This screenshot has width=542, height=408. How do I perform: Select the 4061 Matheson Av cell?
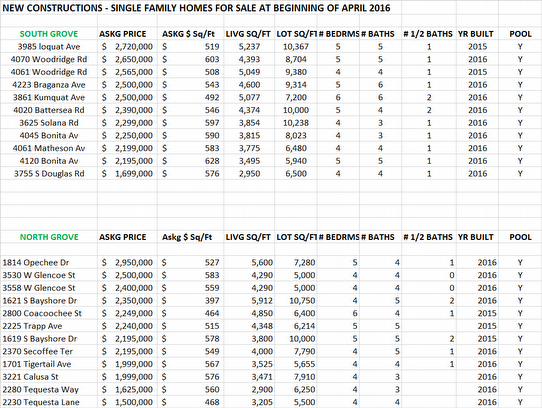[49, 148]
